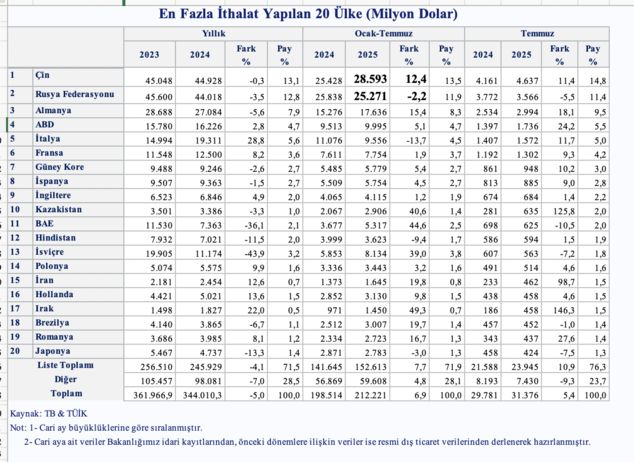The width and height of the screenshot is (634, 462).
Task: Click the 'Yıllık' header cell
Action: pyautogui.click(x=213, y=34)
